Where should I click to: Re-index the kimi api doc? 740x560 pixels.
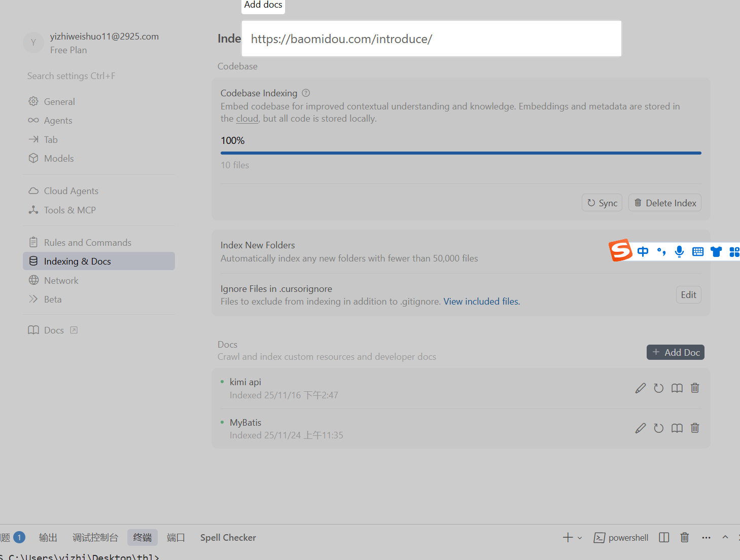point(659,388)
